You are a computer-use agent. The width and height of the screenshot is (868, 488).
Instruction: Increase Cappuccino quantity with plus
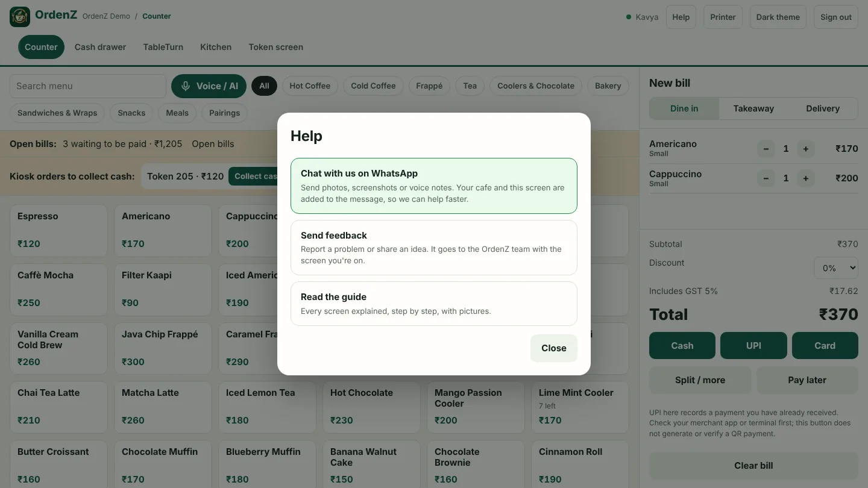(805, 178)
